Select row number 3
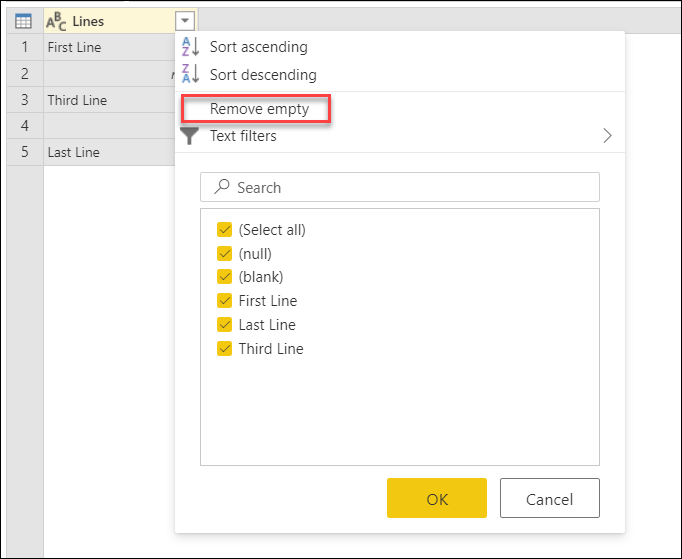682x559 pixels. pos(25,100)
